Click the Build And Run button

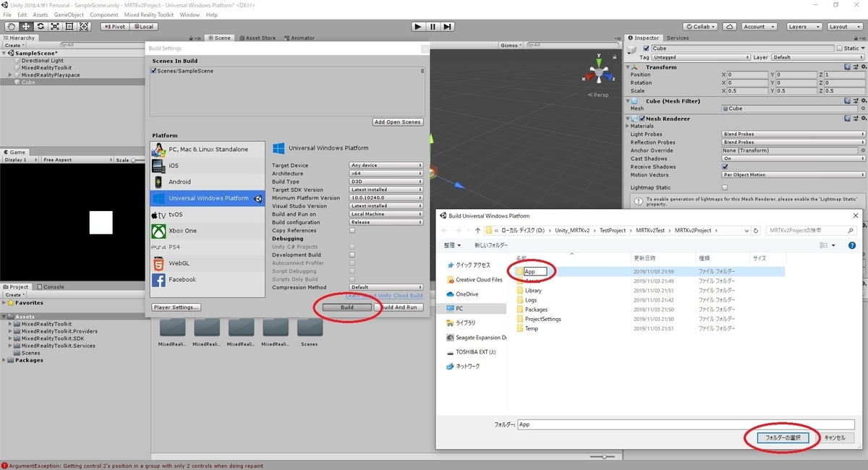pyautogui.click(x=399, y=307)
